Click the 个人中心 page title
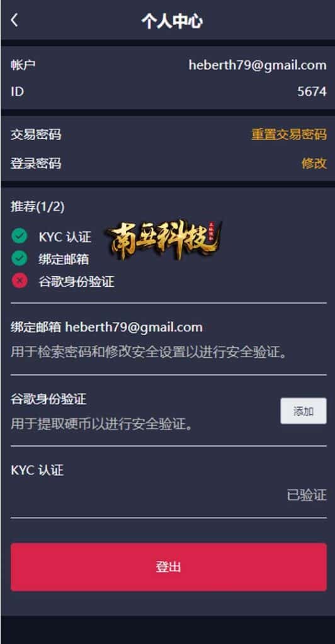The height and width of the screenshot is (644, 335). tap(172, 21)
